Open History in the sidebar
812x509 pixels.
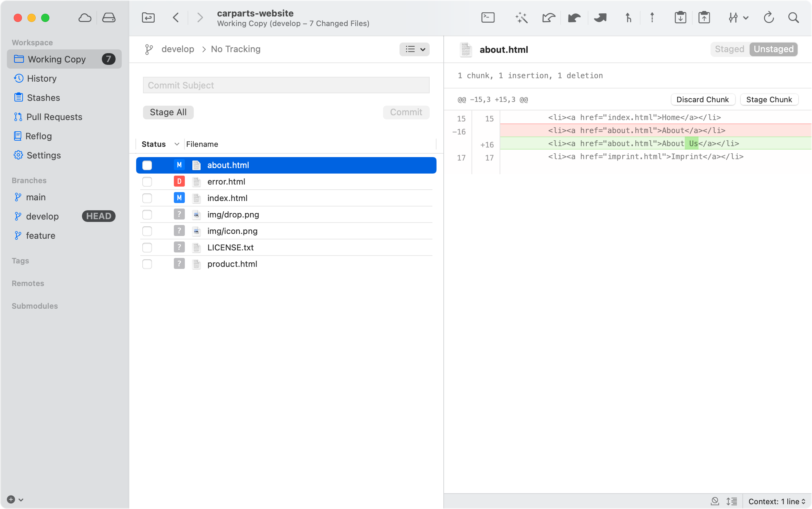pyautogui.click(x=41, y=79)
